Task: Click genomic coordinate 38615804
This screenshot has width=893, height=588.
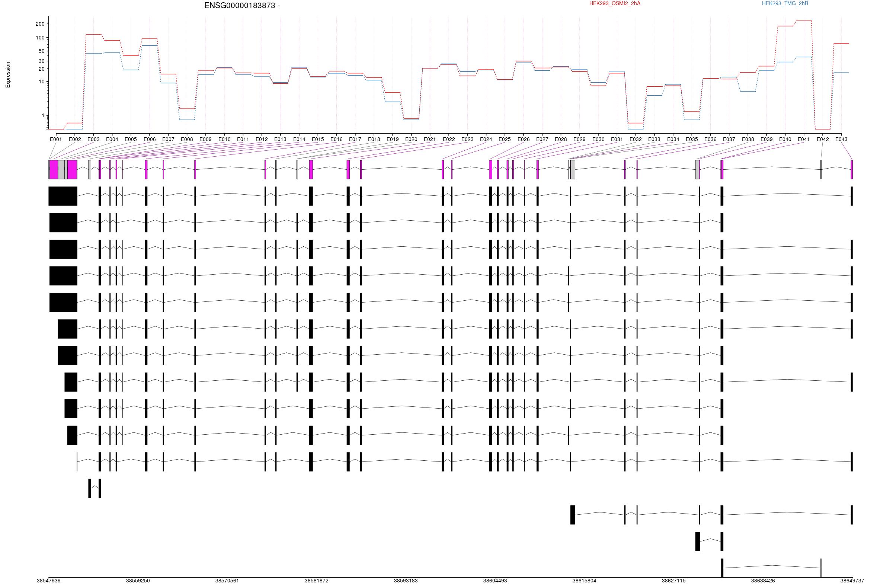Action: [584, 581]
